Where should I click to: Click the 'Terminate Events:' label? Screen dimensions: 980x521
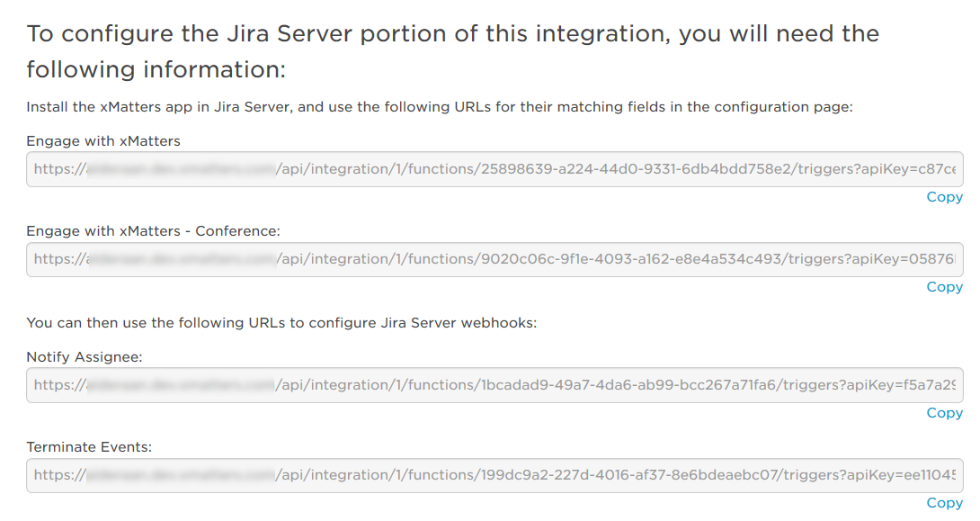pos(89,447)
